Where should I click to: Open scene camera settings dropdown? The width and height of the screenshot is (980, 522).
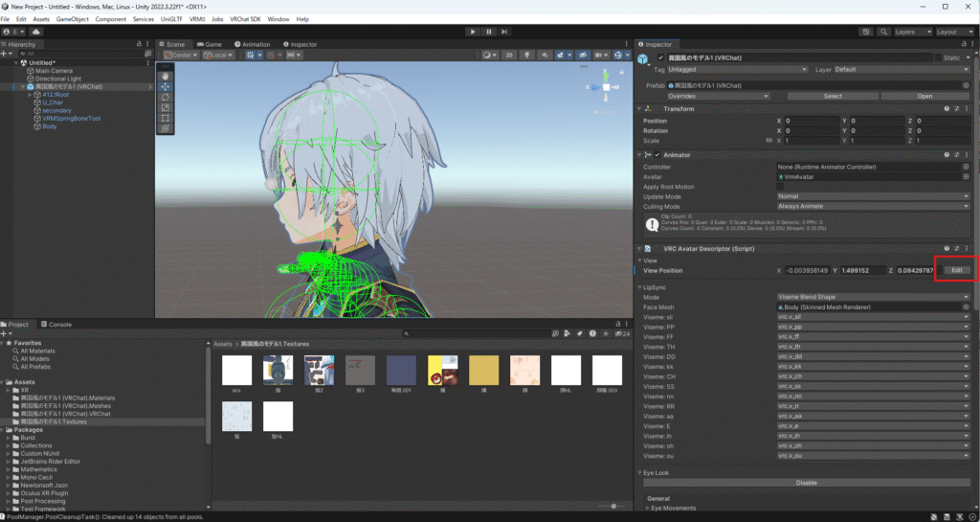coord(601,55)
